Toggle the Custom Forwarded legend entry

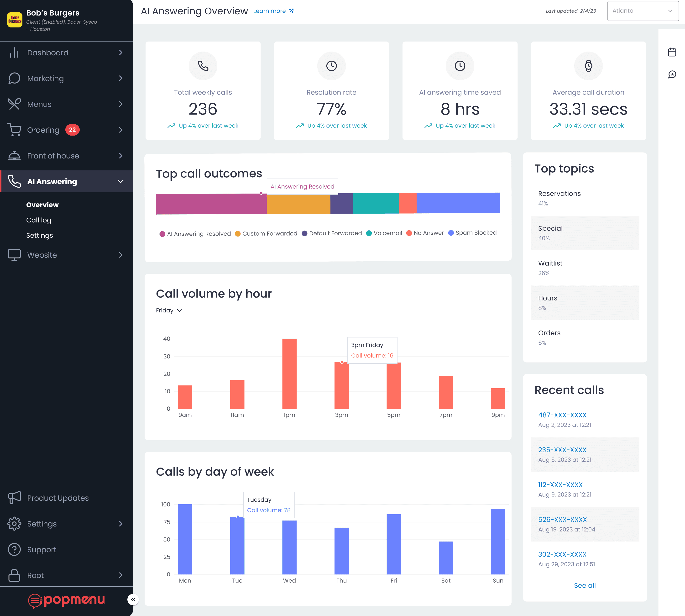(x=266, y=234)
